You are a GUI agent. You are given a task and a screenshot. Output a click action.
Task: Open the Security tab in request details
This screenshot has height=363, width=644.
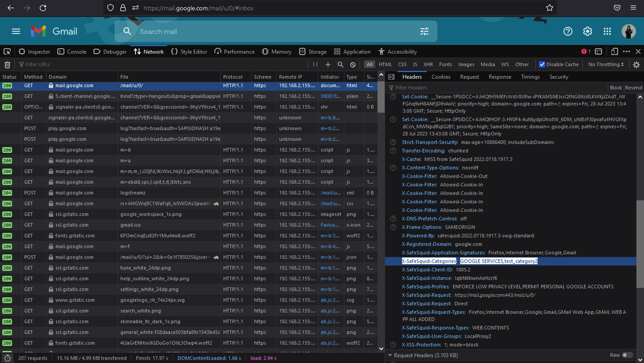[x=559, y=77]
